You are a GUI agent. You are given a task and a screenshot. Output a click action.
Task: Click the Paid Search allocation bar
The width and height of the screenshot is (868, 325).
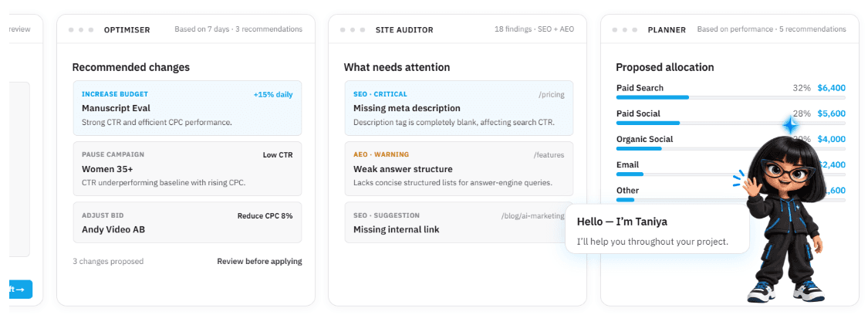[730, 97]
